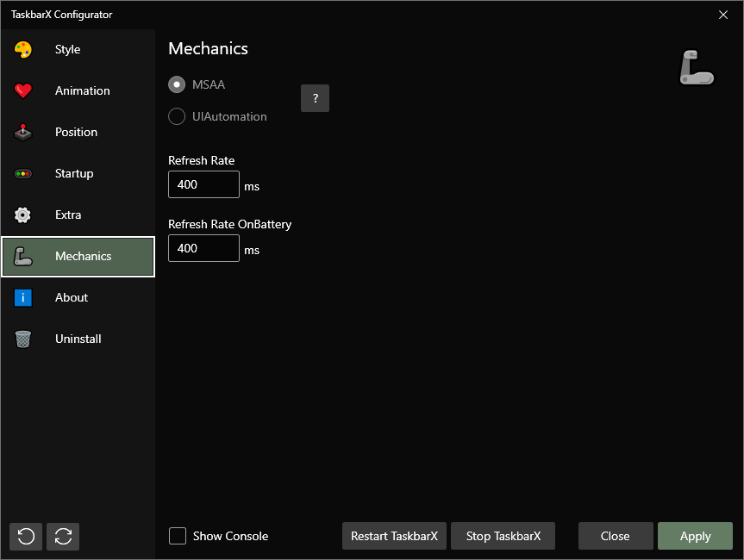
Task: Select the MSAA radio button
Action: tap(176, 84)
